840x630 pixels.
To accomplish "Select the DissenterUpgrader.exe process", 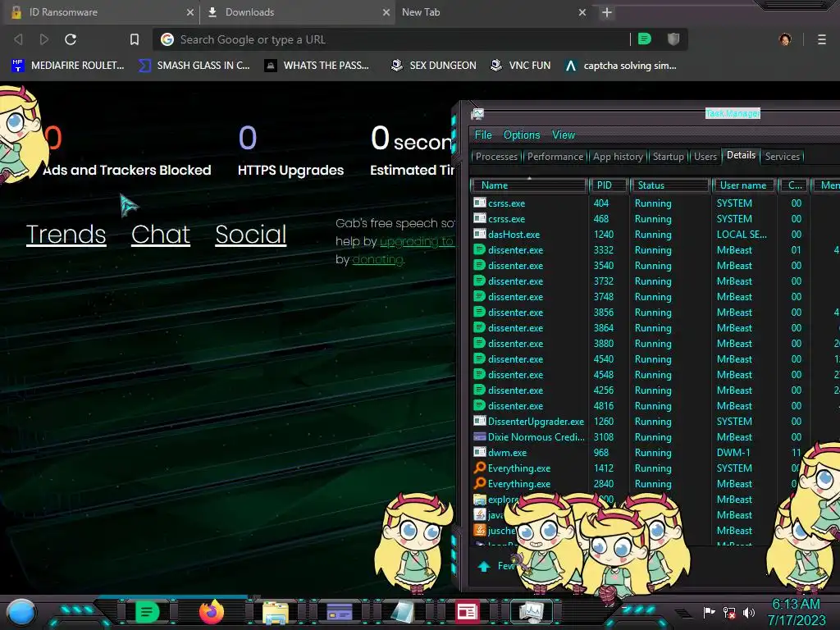I will (654, 422).
